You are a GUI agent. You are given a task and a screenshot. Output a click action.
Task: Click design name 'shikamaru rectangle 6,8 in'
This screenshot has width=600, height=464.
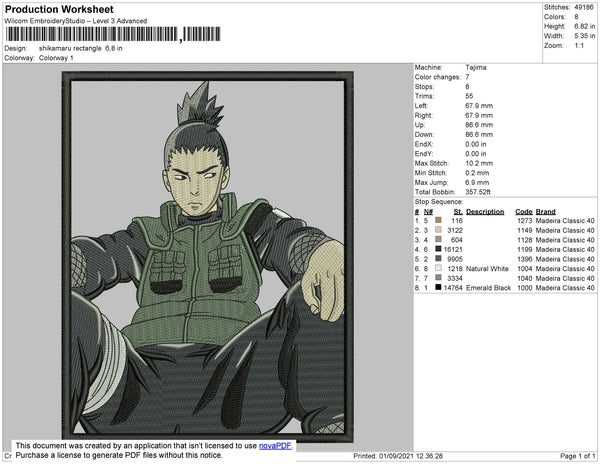[x=81, y=49]
